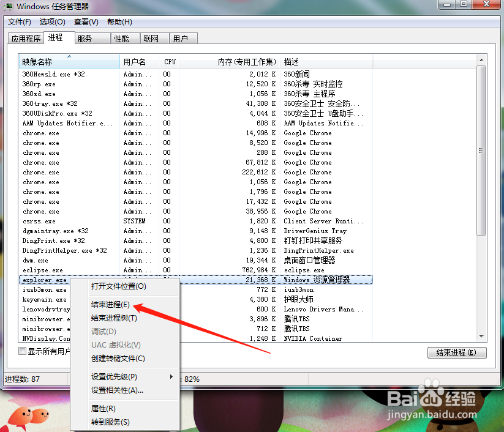The image size is (504, 432).
Task: Choose 属性(R) in context menu
Action: 125,409
